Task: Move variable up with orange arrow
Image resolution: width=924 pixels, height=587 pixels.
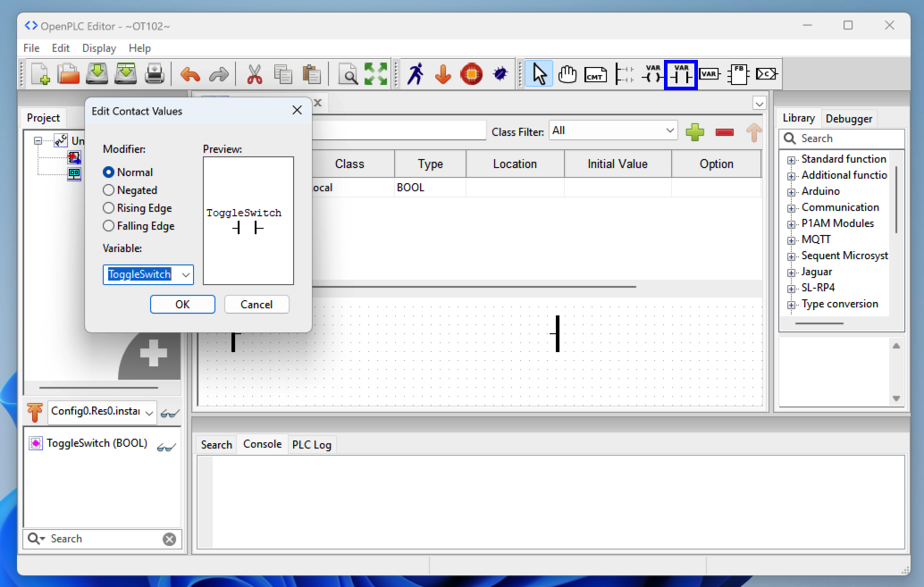Action: [753, 132]
